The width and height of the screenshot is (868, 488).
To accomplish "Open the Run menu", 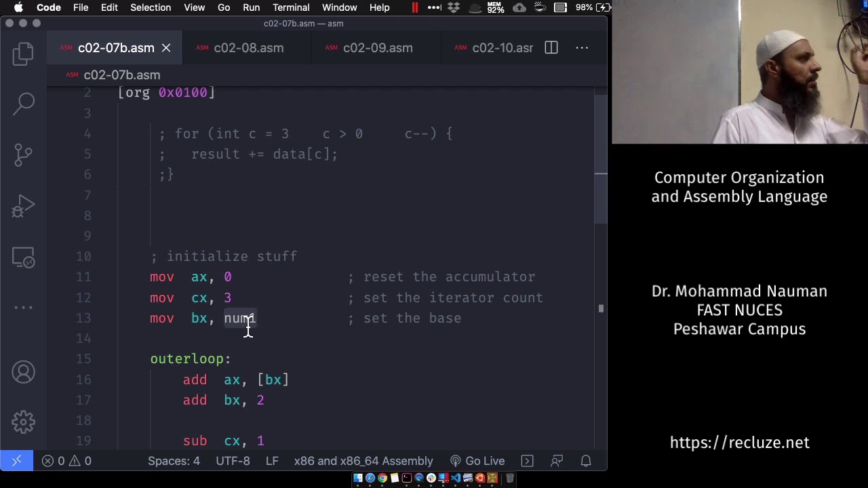I will tap(251, 7).
